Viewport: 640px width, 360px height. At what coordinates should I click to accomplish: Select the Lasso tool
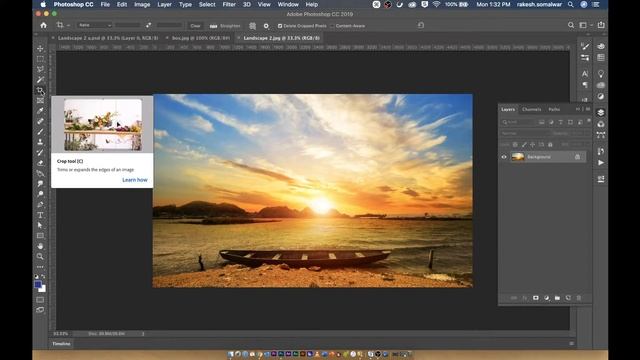point(40,69)
